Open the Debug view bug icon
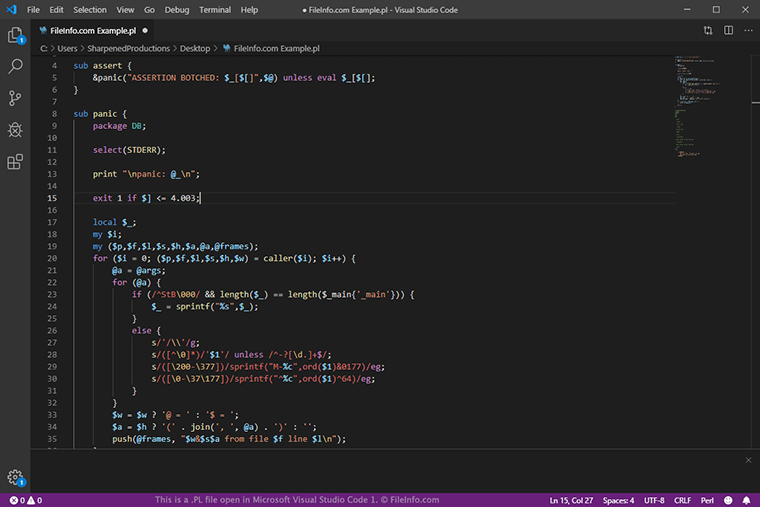760x507 pixels. [x=15, y=130]
